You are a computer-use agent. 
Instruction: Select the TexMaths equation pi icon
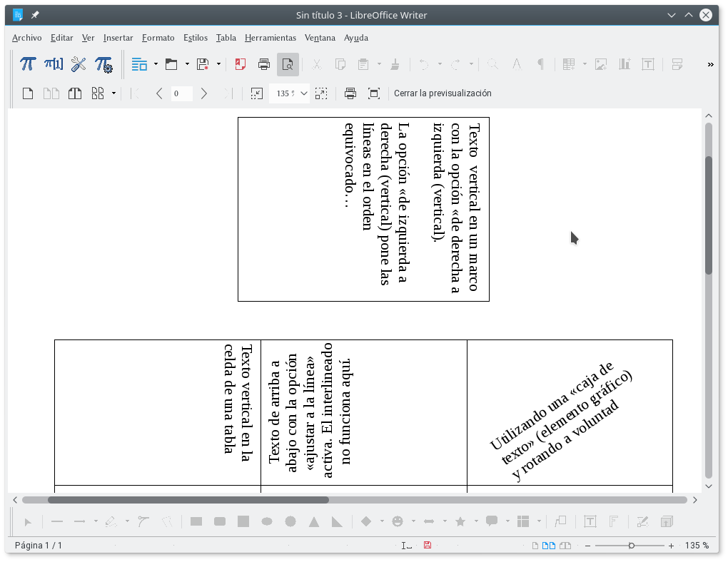pos(27,63)
